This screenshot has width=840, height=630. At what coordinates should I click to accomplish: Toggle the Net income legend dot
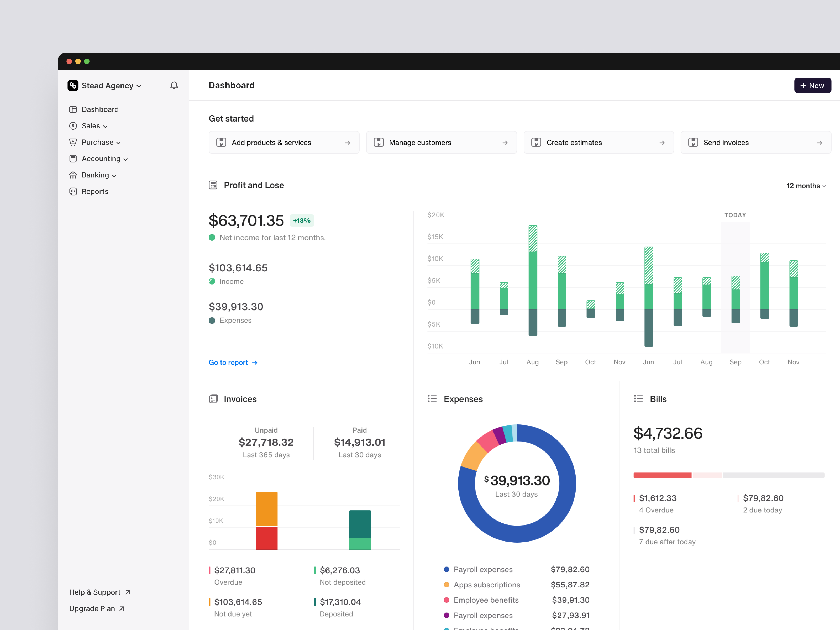(212, 237)
